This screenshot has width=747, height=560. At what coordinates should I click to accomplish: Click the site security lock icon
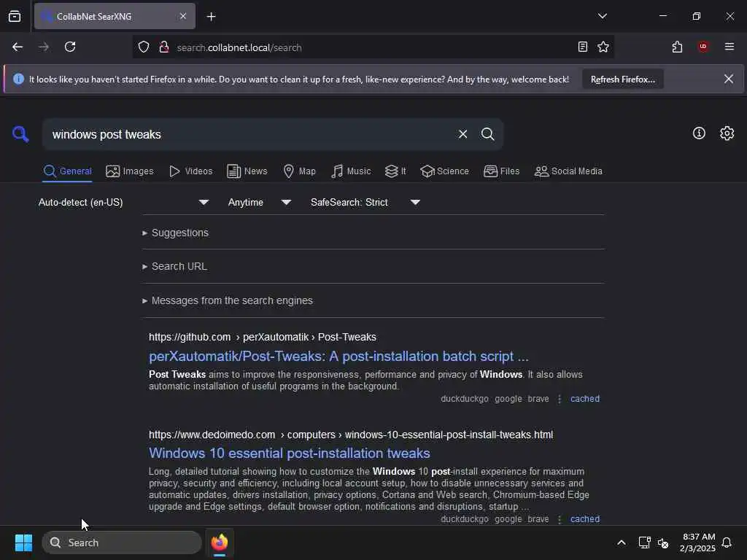click(164, 47)
